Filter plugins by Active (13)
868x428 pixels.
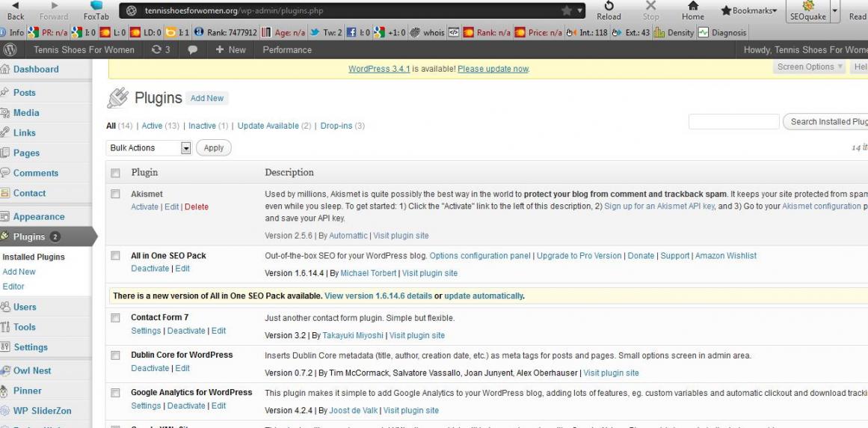click(x=161, y=126)
